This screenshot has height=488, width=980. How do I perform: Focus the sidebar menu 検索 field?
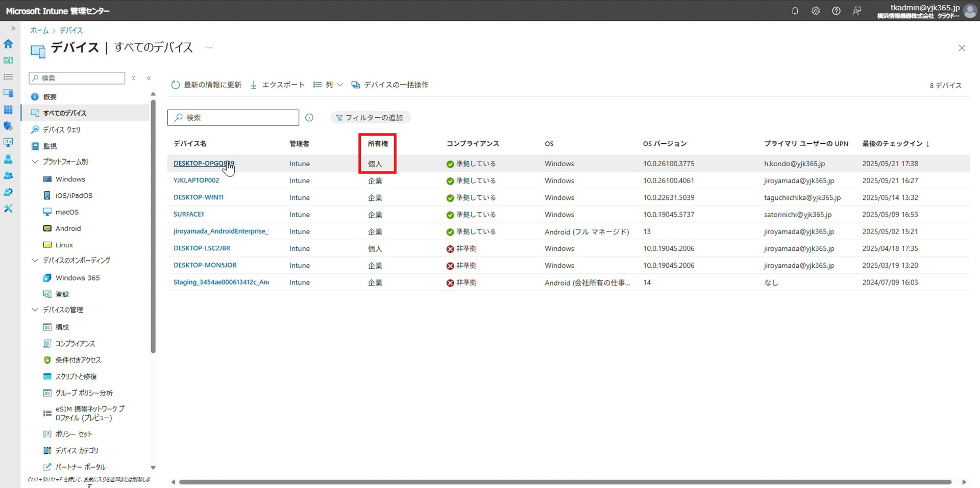click(77, 78)
